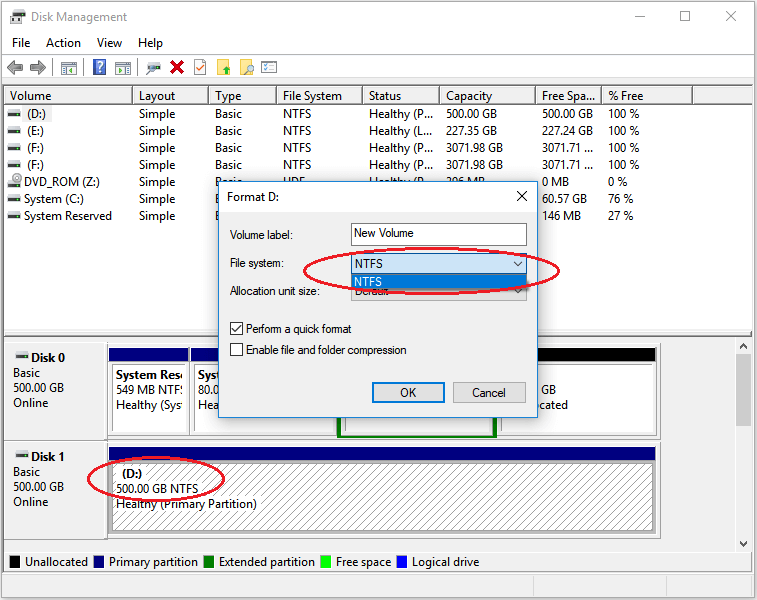Sort by the Capacity column header
The width and height of the screenshot is (757, 600).
(x=488, y=96)
